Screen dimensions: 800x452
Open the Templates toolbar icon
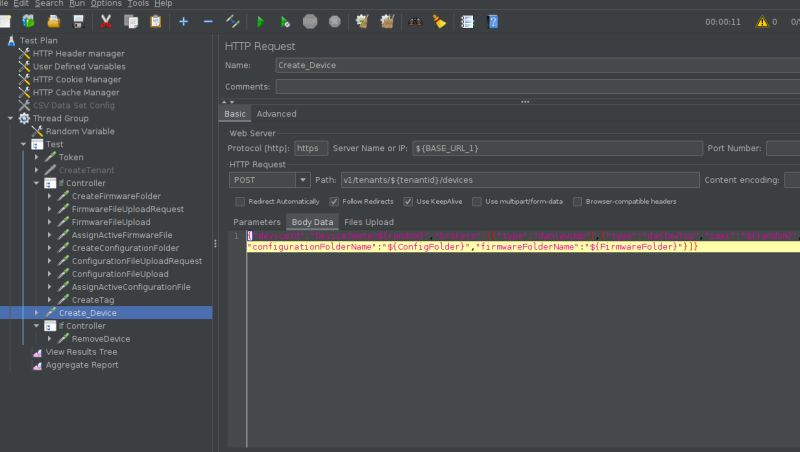(x=29, y=21)
